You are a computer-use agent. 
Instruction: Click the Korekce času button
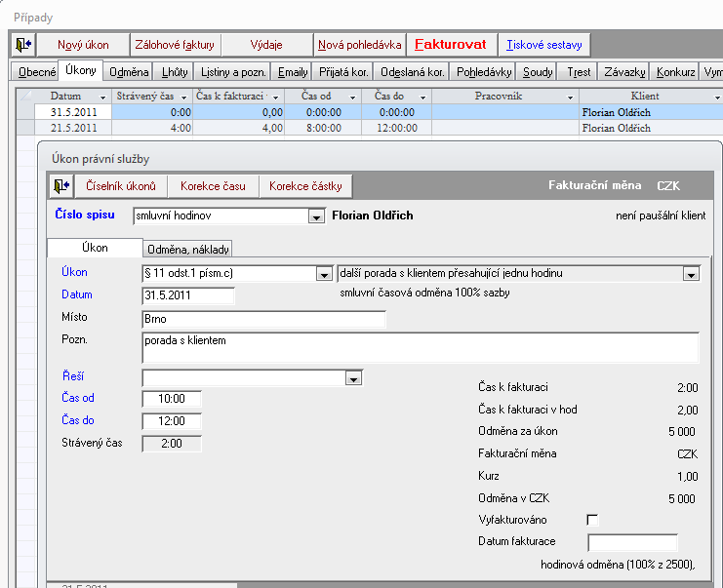pyautogui.click(x=213, y=186)
